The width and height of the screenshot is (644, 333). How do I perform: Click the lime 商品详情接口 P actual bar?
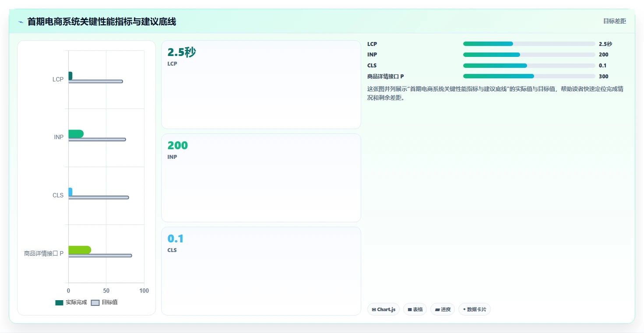click(80, 250)
